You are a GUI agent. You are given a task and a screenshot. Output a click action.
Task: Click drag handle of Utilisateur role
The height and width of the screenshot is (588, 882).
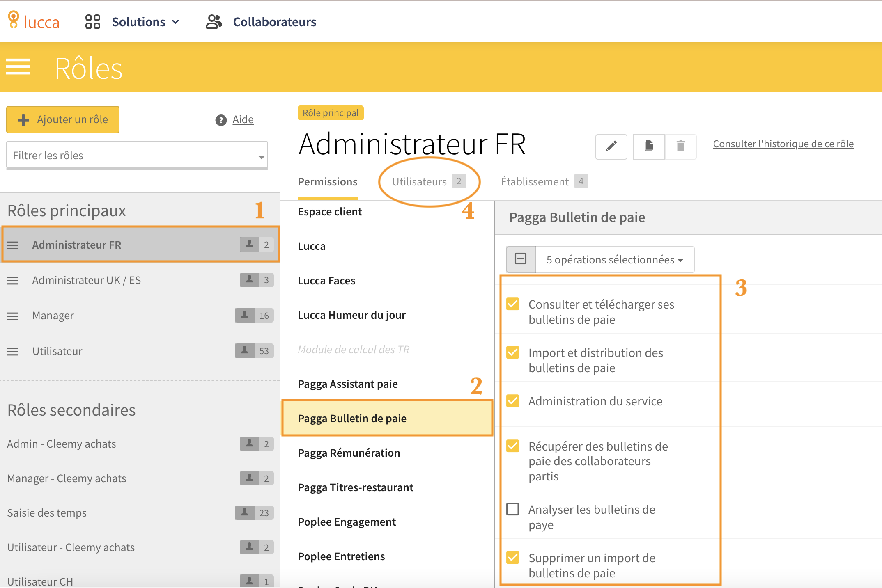(13, 352)
